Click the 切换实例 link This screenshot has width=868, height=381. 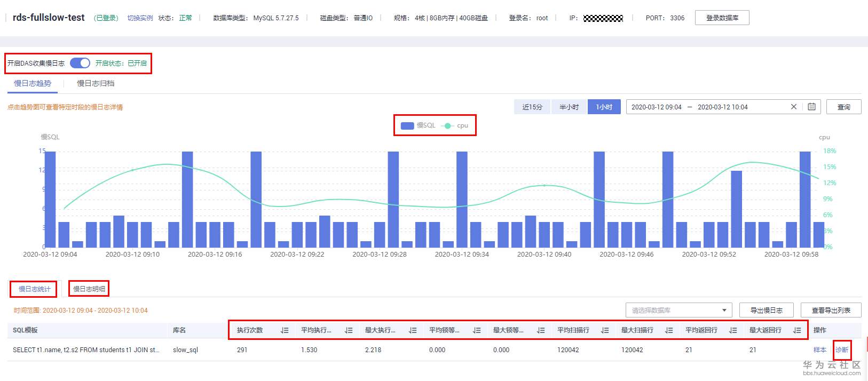[x=140, y=18]
